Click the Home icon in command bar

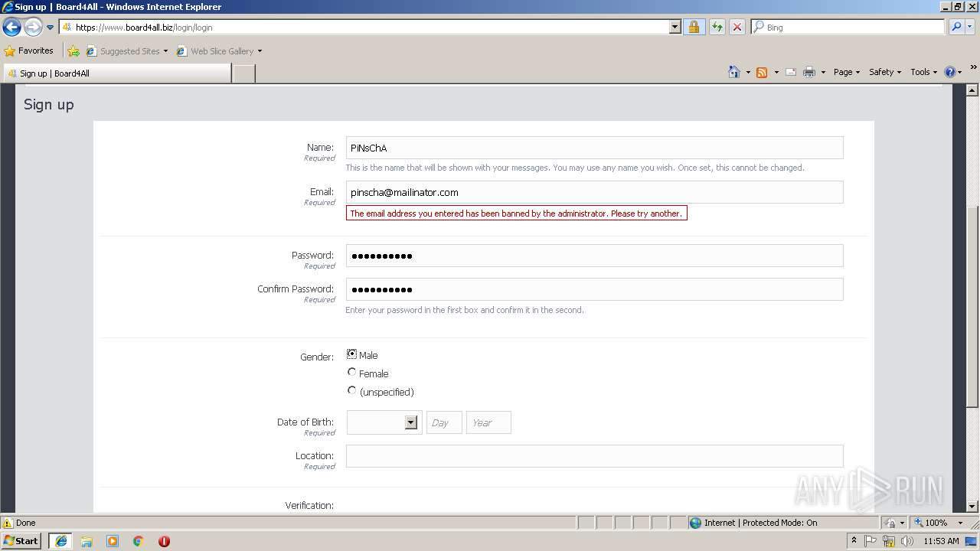coord(734,72)
